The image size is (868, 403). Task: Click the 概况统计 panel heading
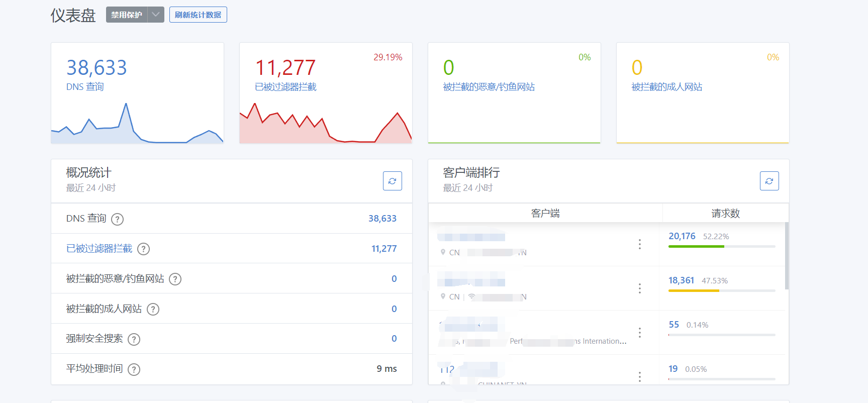coord(88,172)
